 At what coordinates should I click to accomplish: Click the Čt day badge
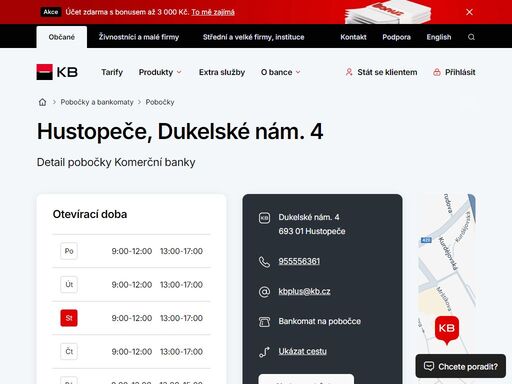[x=69, y=351]
